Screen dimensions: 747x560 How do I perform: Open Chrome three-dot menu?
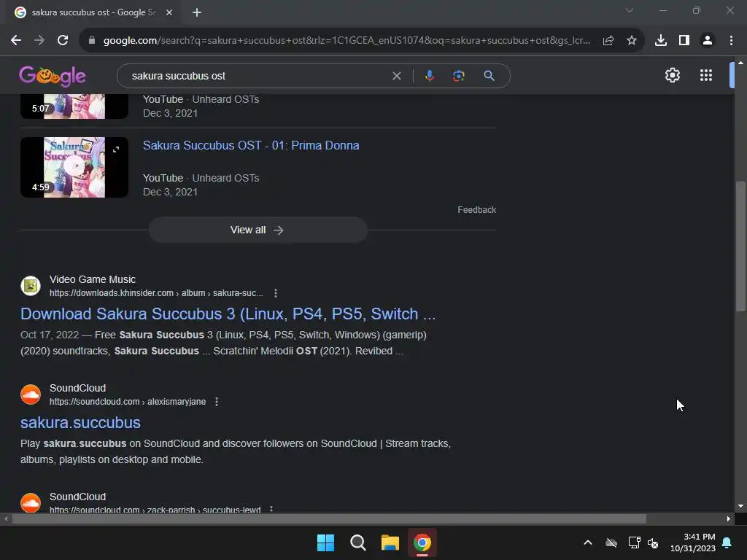pyautogui.click(x=731, y=41)
